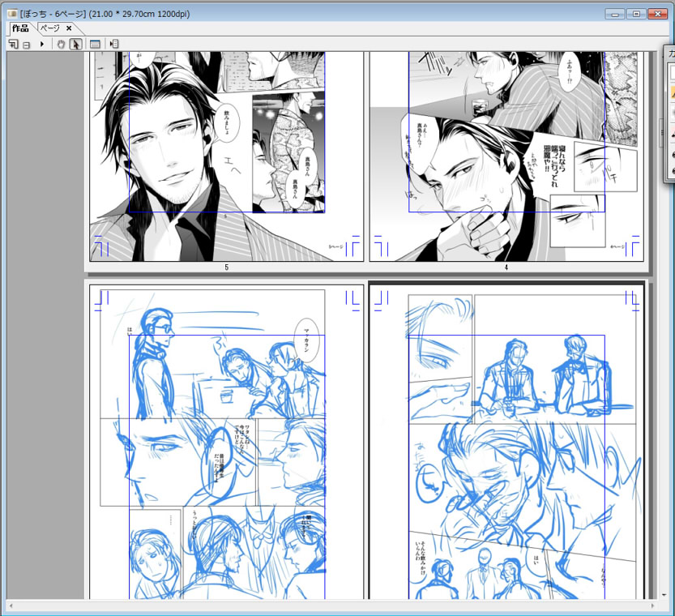Minimize the ぼっち document window
Screen dimensions: 675x616
[x=615, y=14]
